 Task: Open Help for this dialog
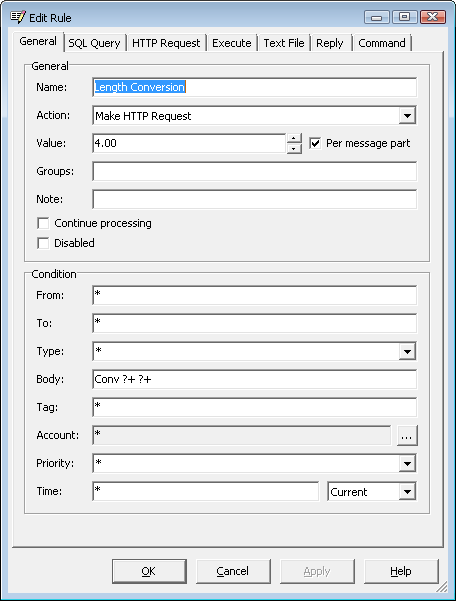click(x=401, y=571)
